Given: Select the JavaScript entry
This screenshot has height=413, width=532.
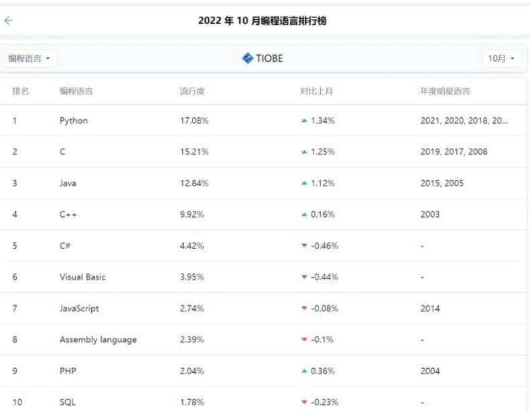Looking at the screenshot, I should [79, 308].
